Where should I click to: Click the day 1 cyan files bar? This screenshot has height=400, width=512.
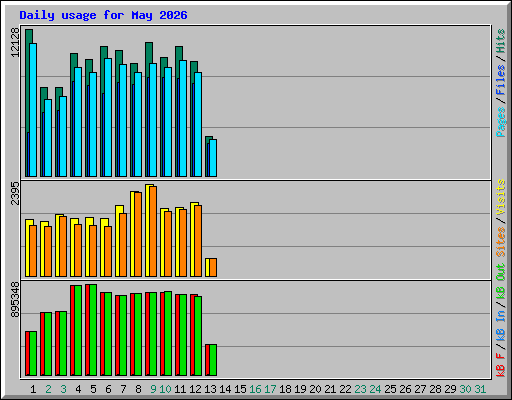pos(33,110)
